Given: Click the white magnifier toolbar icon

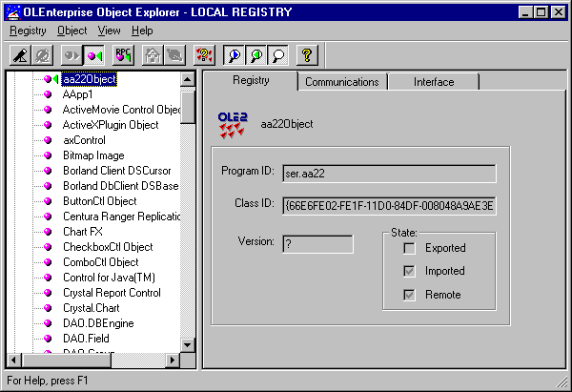Looking at the screenshot, I should (276, 55).
